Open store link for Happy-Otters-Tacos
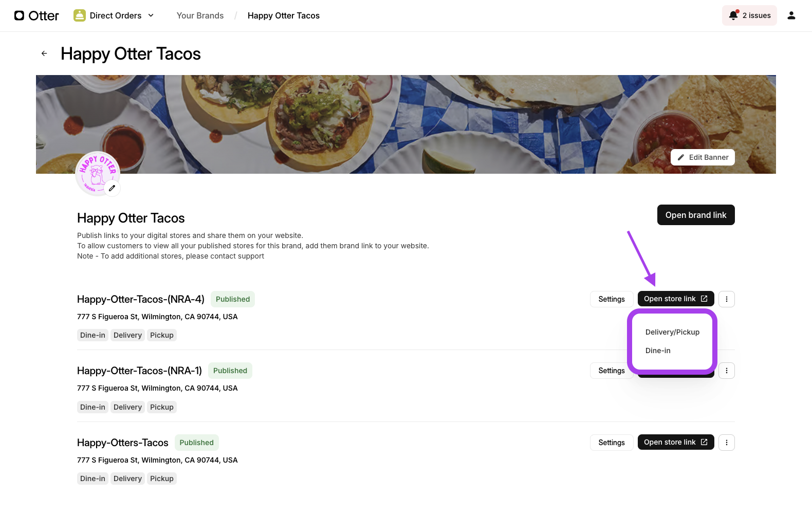812x514 pixels. 675,443
